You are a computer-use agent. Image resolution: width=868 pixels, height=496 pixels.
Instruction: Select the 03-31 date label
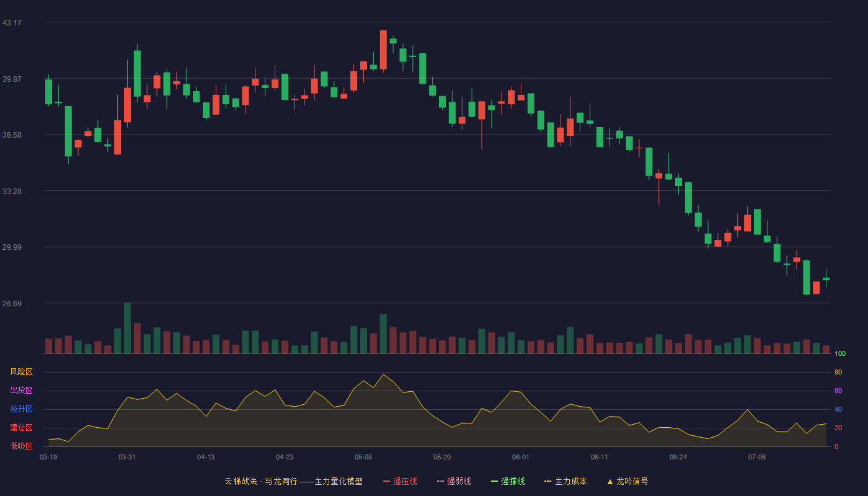127,457
